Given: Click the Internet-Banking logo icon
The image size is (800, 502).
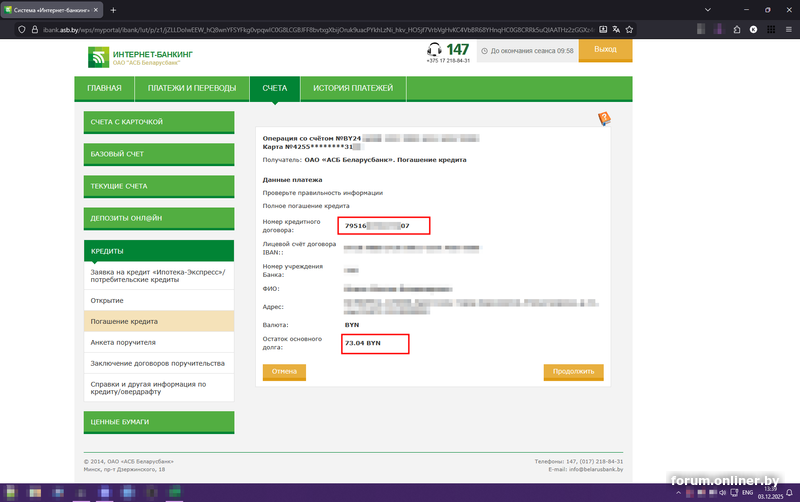Looking at the screenshot, I should pos(98,57).
